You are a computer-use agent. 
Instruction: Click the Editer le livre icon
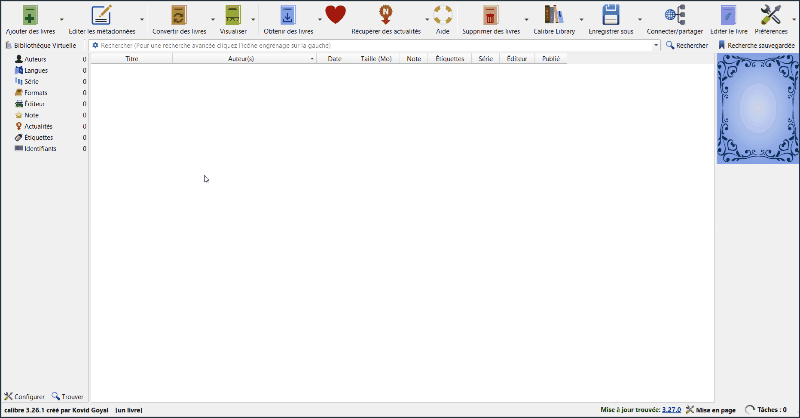[x=729, y=15]
